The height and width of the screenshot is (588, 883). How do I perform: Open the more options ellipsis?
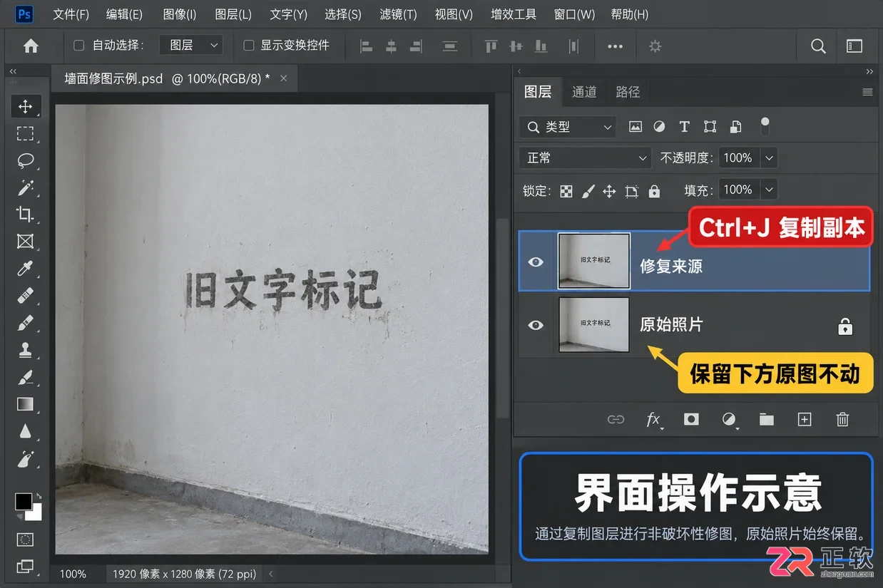point(615,46)
